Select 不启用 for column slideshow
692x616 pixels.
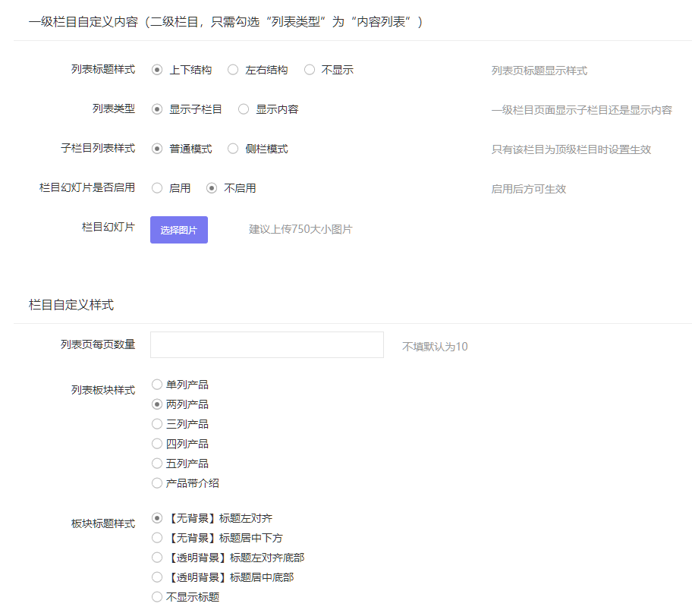click(212, 188)
